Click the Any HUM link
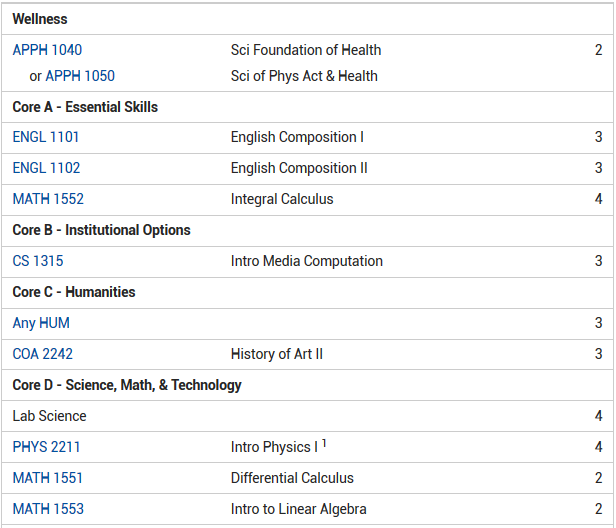The width and height of the screenshot is (616, 528). [x=41, y=323]
